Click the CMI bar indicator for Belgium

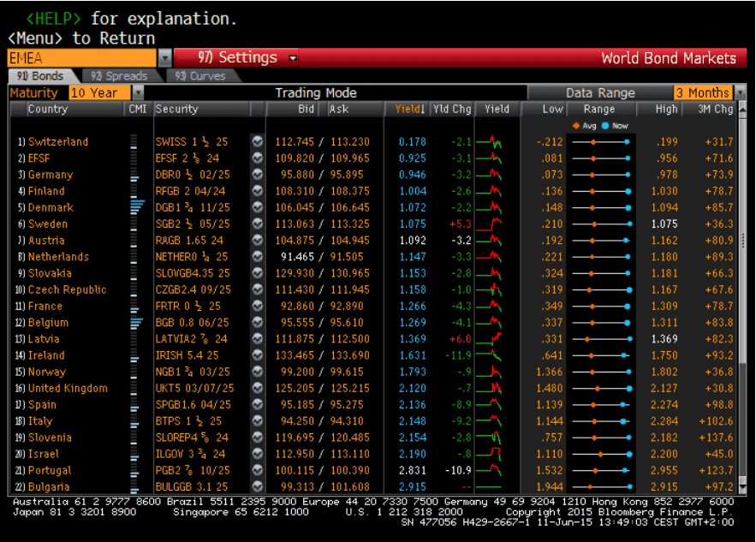[137, 323]
